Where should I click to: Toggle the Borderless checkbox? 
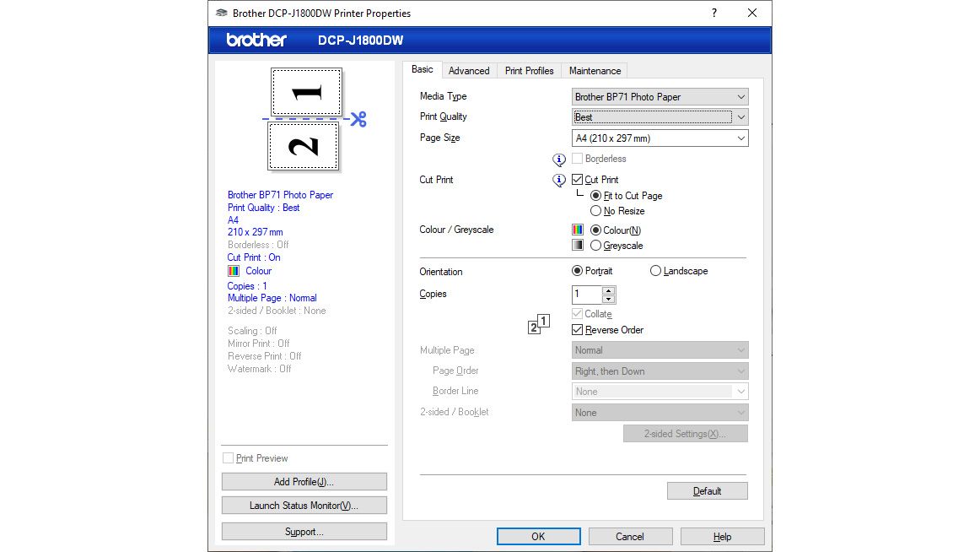(x=578, y=159)
